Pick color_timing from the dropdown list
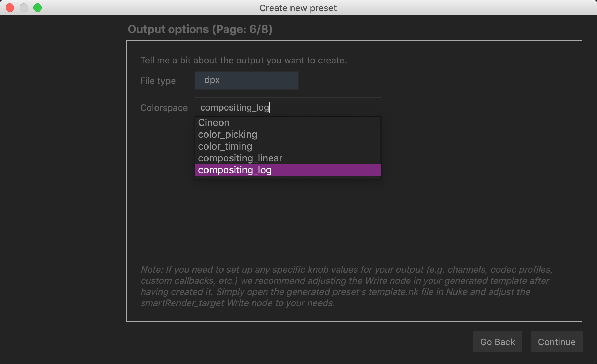The width and height of the screenshot is (597, 364). click(x=225, y=146)
